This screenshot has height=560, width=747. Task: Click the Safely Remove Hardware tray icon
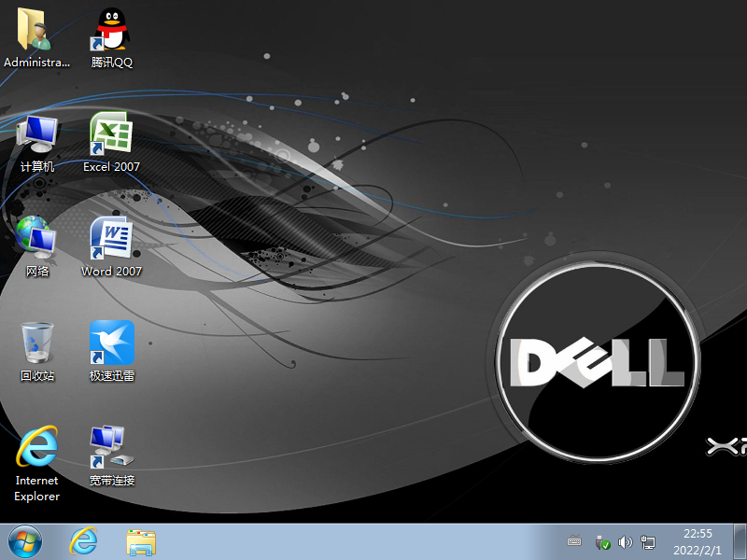tap(602, 542)
